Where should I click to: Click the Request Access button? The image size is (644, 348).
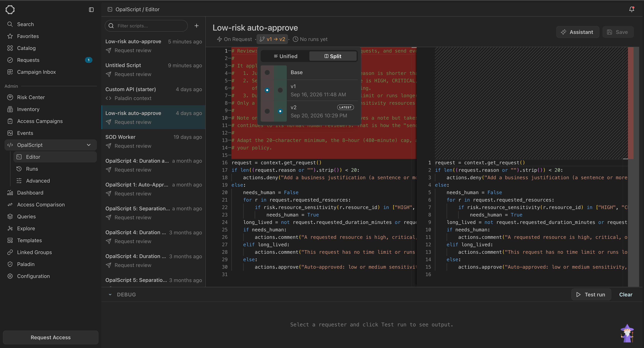point(50,338)
